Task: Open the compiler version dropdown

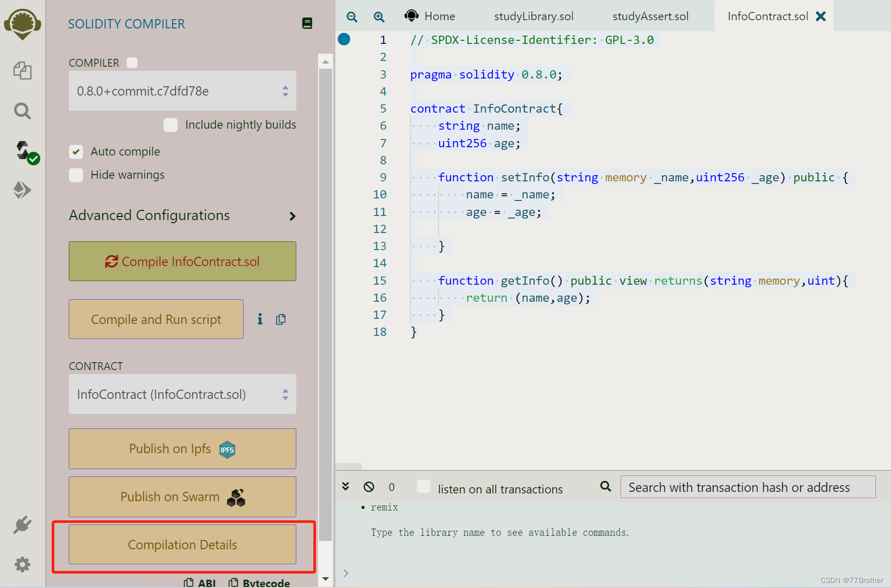Action: (x=183, y=91)
